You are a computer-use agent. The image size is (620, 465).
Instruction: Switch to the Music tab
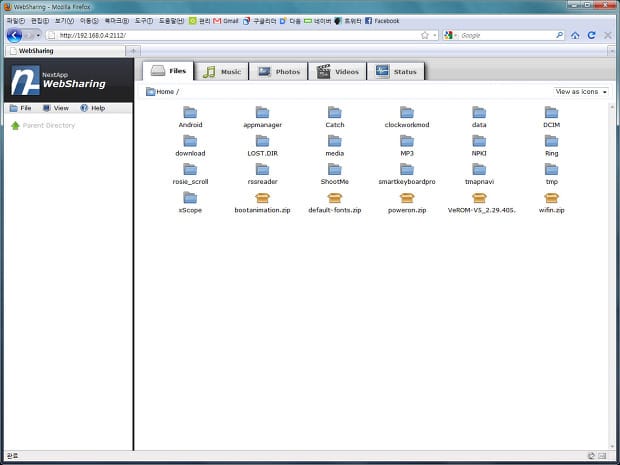(x=221, y=72)
